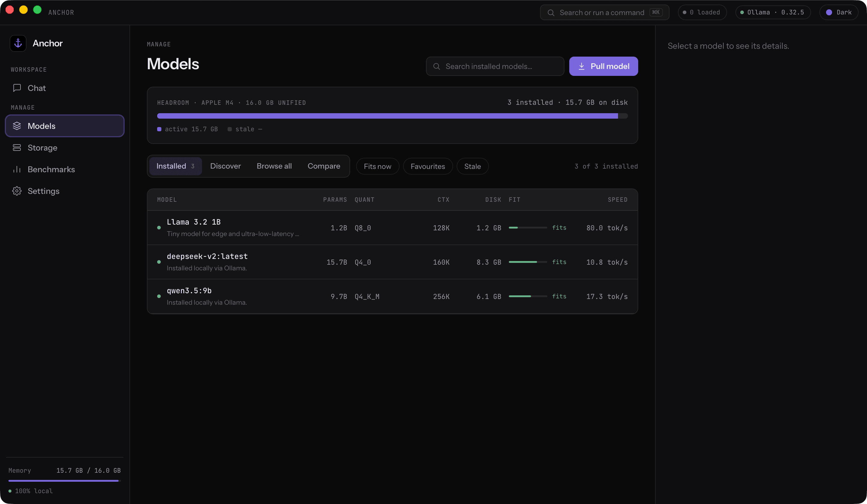
Task: Sort by the DISK column header
Action: [493, 200]
